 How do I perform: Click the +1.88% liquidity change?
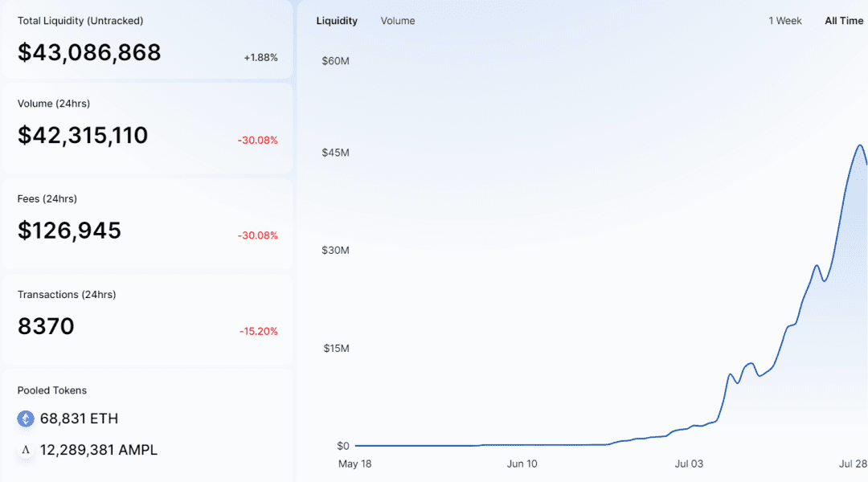point(260,58)
